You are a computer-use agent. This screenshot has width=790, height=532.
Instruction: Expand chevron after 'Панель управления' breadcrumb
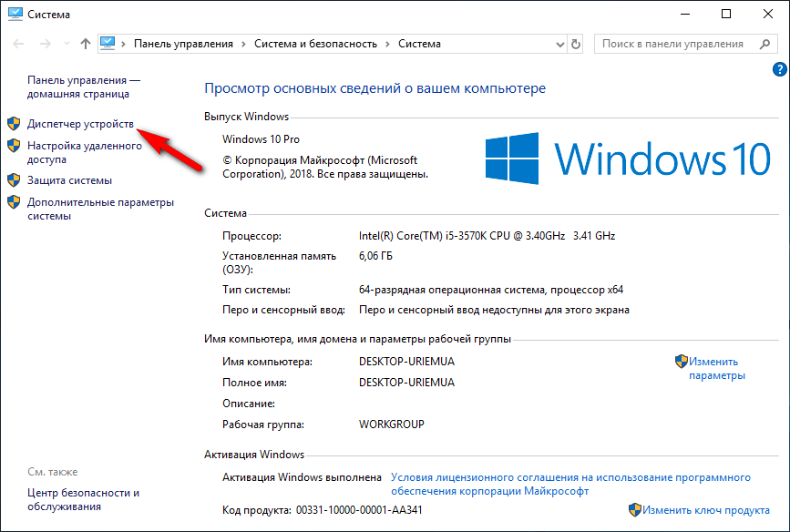pyautogui.click(x=244, y=44)
